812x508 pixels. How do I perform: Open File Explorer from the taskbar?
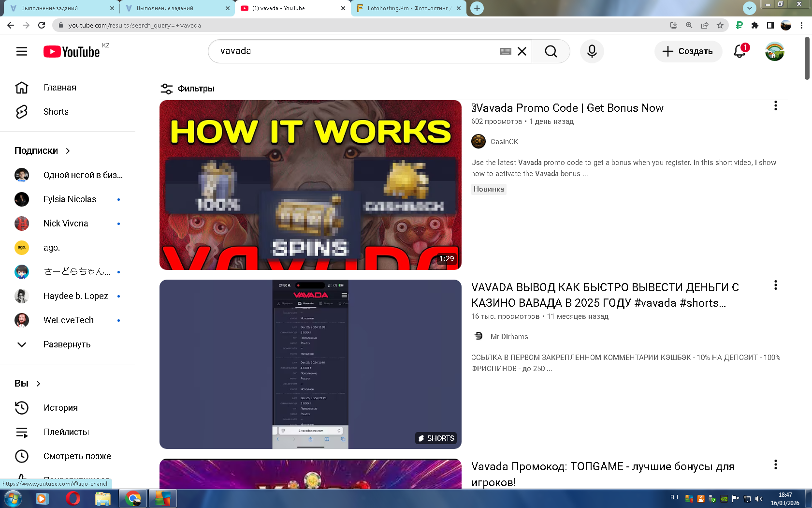102,498
